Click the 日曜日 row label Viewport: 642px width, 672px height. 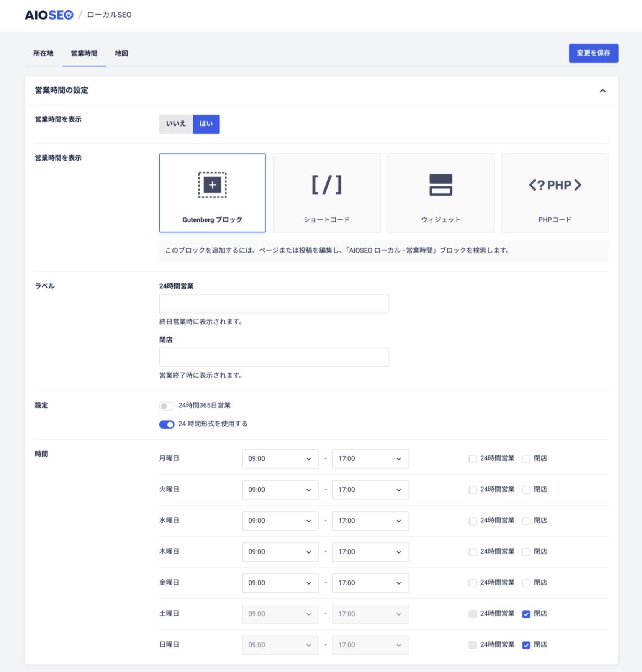169,645
